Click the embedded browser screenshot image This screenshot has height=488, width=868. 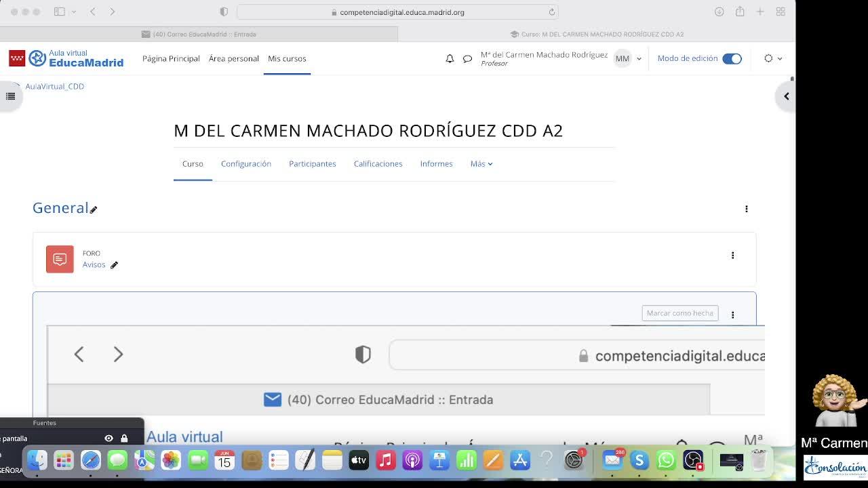point(406,385)
